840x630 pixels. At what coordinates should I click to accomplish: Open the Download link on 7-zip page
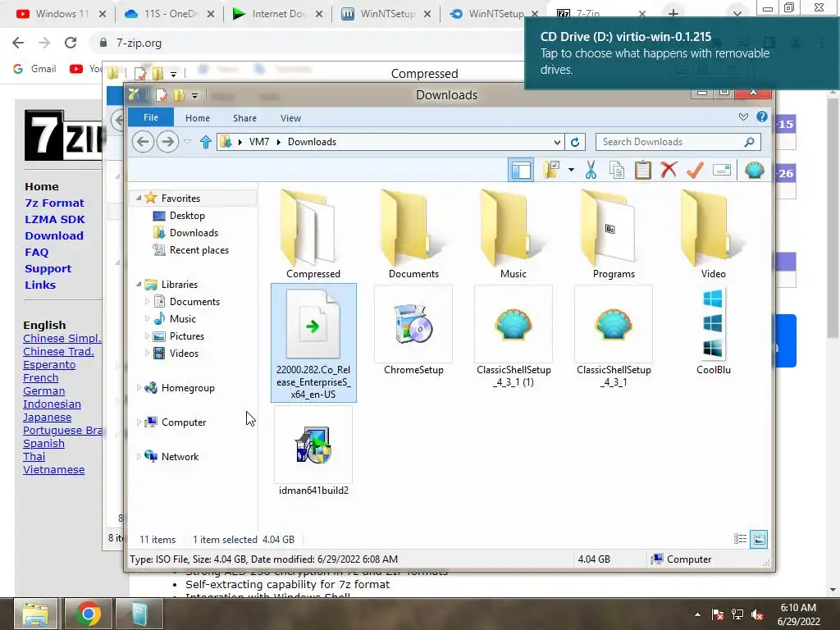coord(53,235)
